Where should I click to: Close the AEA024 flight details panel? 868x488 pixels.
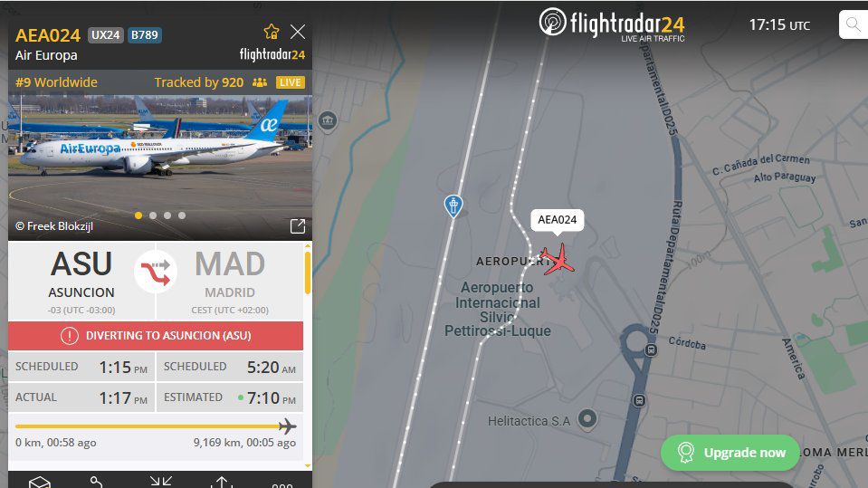click(x=298, y=32)
